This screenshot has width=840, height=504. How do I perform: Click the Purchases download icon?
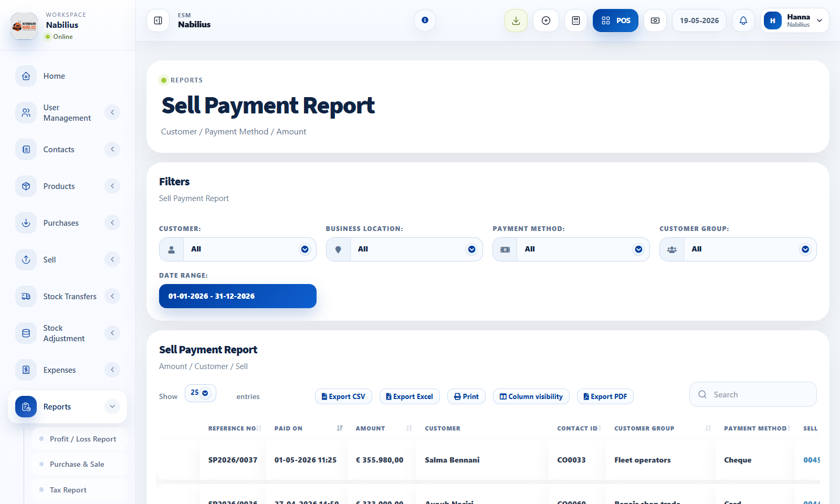(26, 223)
